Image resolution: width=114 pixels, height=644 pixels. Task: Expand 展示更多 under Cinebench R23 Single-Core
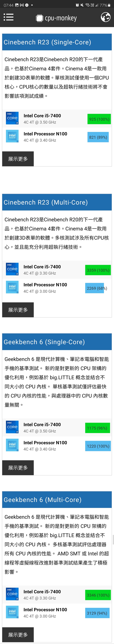pyautogui.click(x=18, y=159)
